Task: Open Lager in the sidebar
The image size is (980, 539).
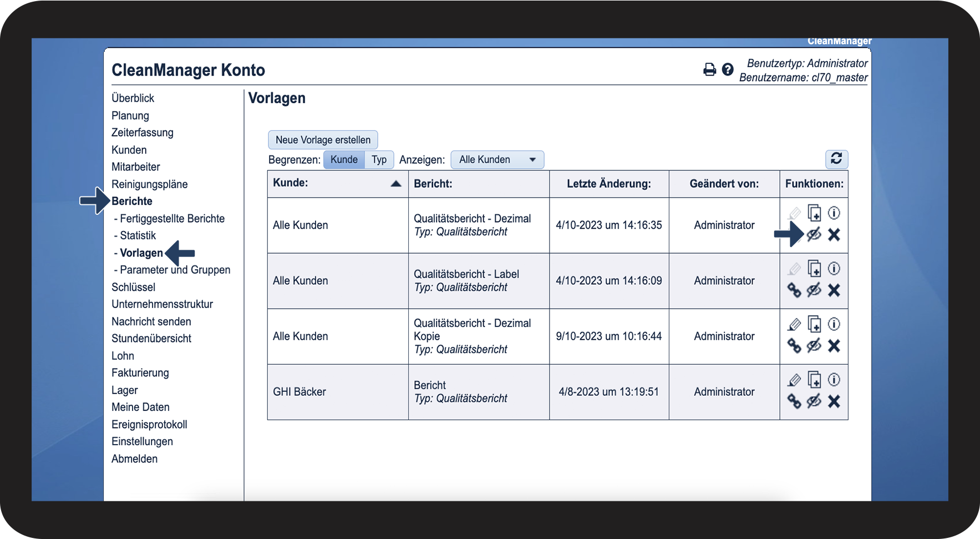Action: pos(125,390)
